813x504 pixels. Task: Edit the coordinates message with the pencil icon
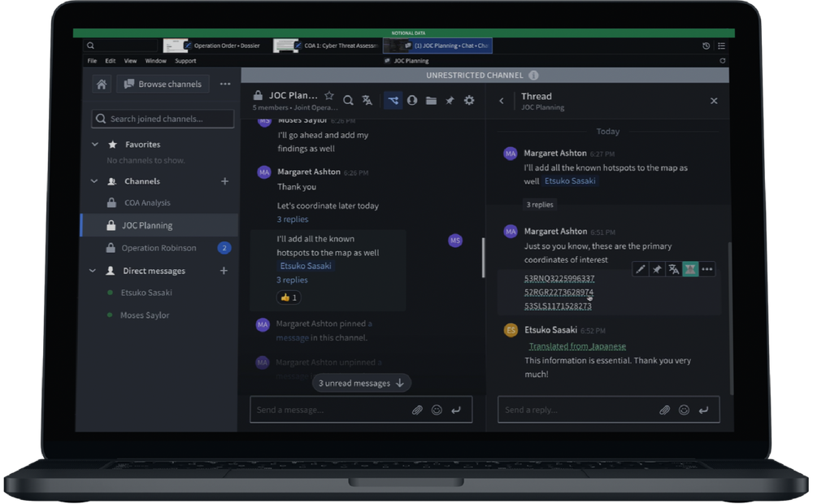click(642, 268)
